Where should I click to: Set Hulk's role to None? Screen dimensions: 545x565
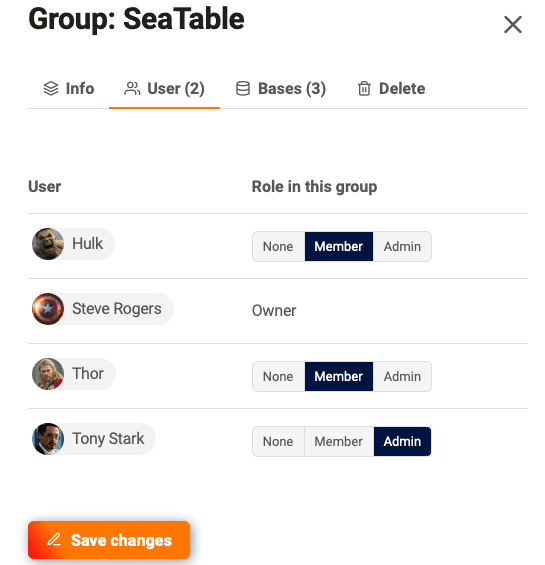point(278,246)
